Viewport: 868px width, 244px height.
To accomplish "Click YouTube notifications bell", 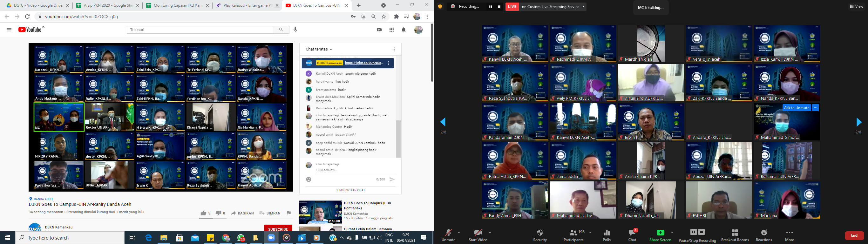I will pos(404,30).
